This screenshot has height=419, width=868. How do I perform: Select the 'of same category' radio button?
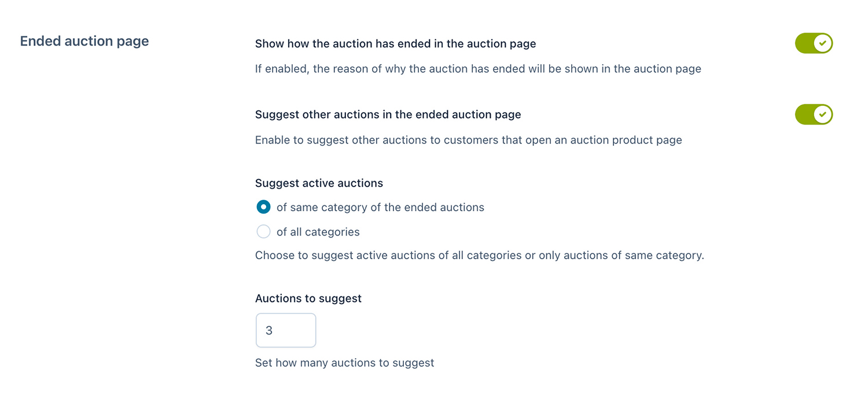coord(263,207)
